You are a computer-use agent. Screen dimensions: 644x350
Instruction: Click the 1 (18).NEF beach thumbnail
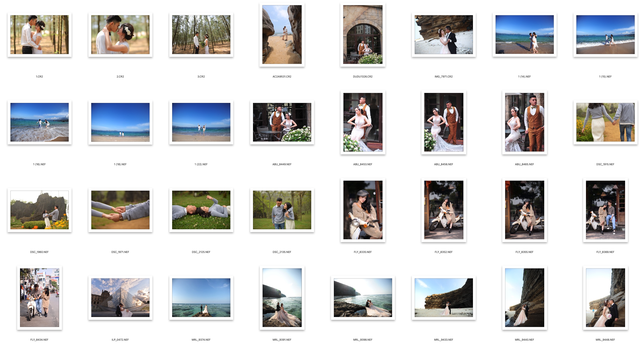click(120, 122)
